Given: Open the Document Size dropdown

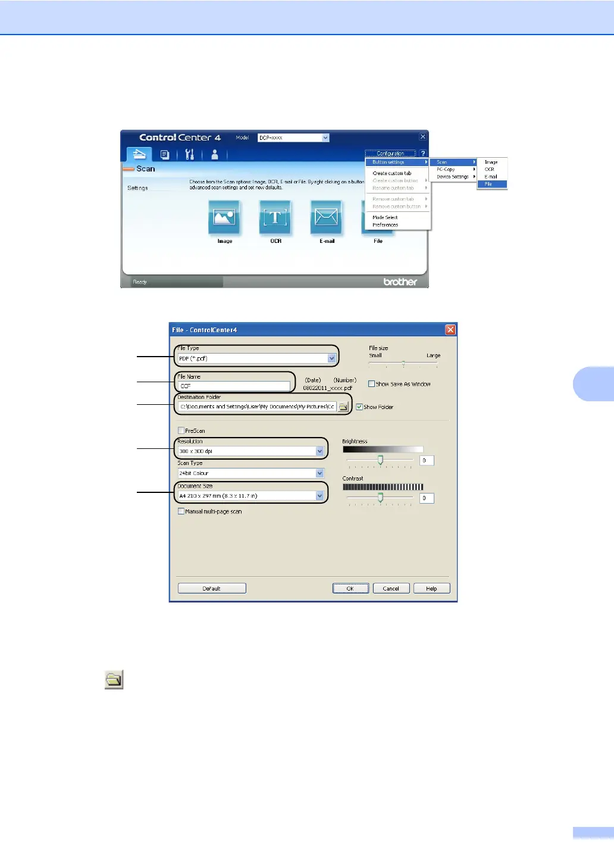Looking at the screenshot, I should (319, 496).
